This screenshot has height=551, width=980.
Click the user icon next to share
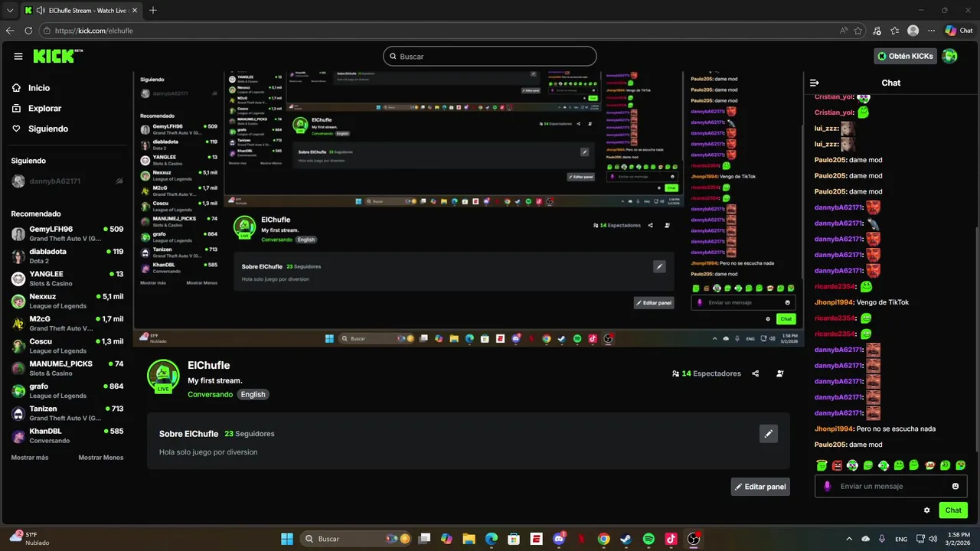(780, 373)
